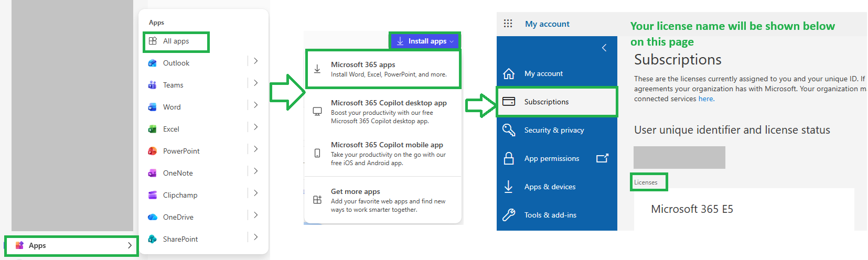Screen dimensions: 868x260
Task: Expand the Apps menu arrow
Action: (x=130, y=245)
